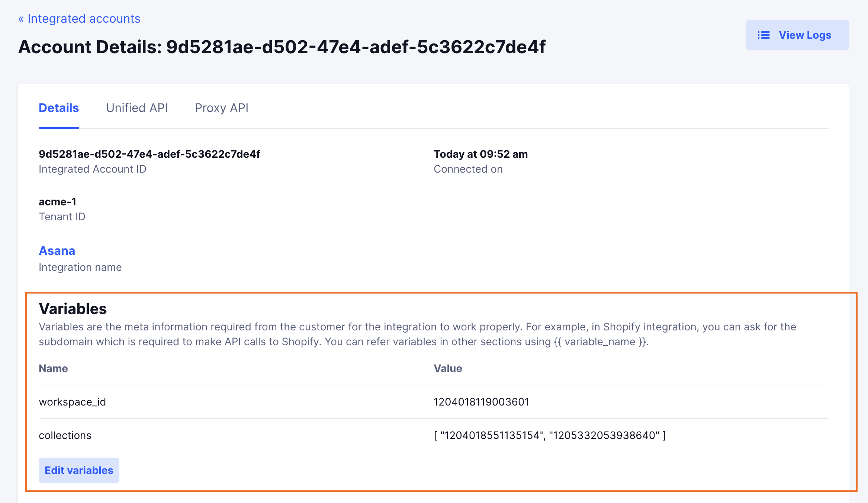Select the Details tab
Screen dimensions: 868x503
(59, 108)
